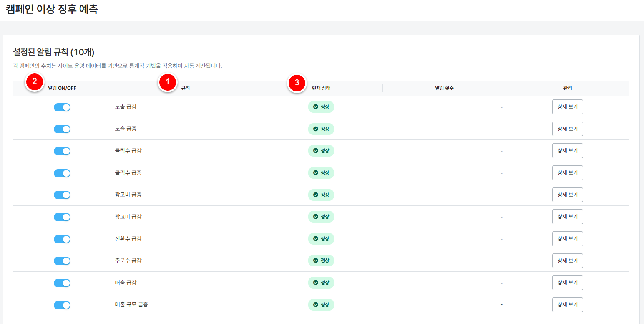This screenshot has width=644, height=324.
Task: Click the 정상 check icon for 클릭수 급증
Action: [x=316, y=173]
